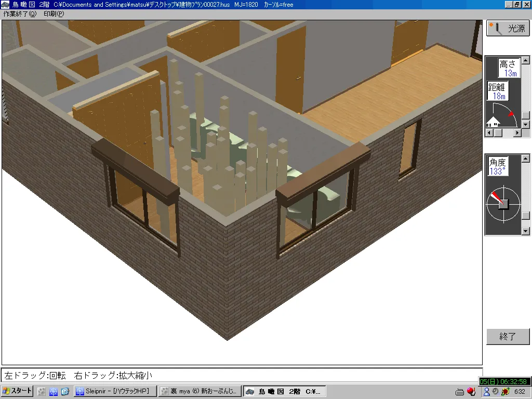532x399 pixels.
Task: Click the angle scrollbar slider thumb
Action: (526, 216)
